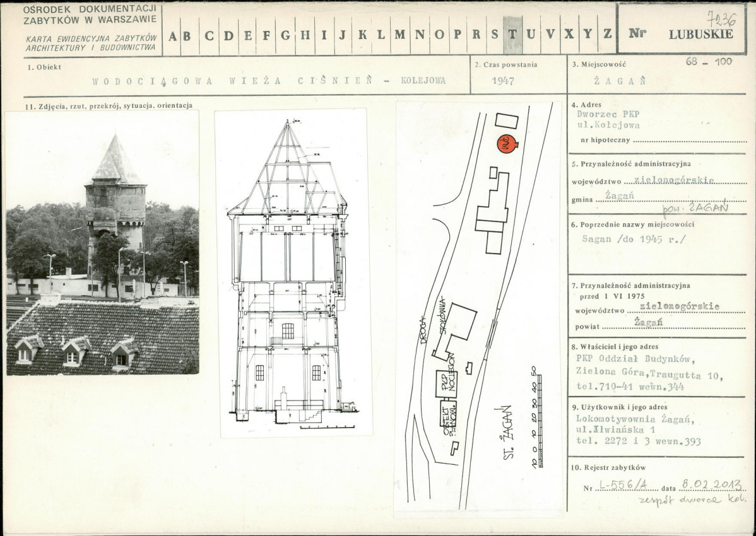The width and height of the screenshot is (756, 536).
Task: Select letter A in the alphabet index
Action: [x=172, y=35]
